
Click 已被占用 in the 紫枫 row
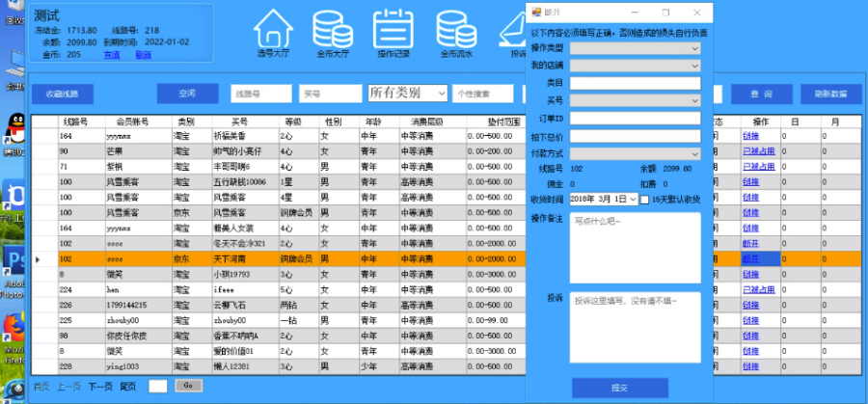point(758,167)
